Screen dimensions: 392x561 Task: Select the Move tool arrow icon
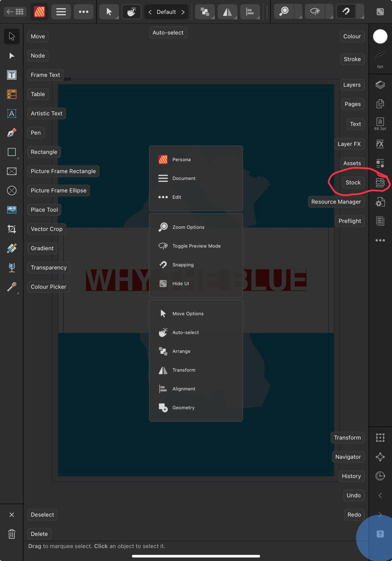point(12,36)
